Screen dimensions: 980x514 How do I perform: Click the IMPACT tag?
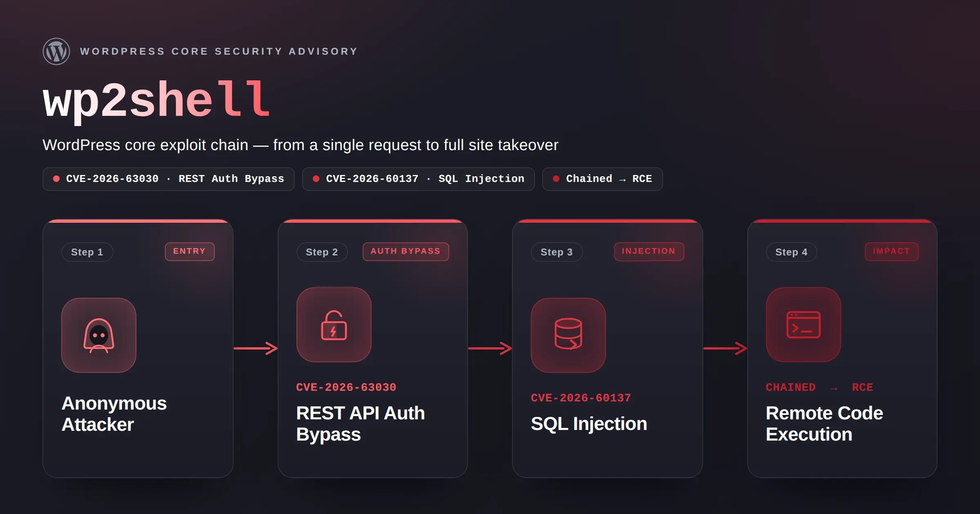892,251
